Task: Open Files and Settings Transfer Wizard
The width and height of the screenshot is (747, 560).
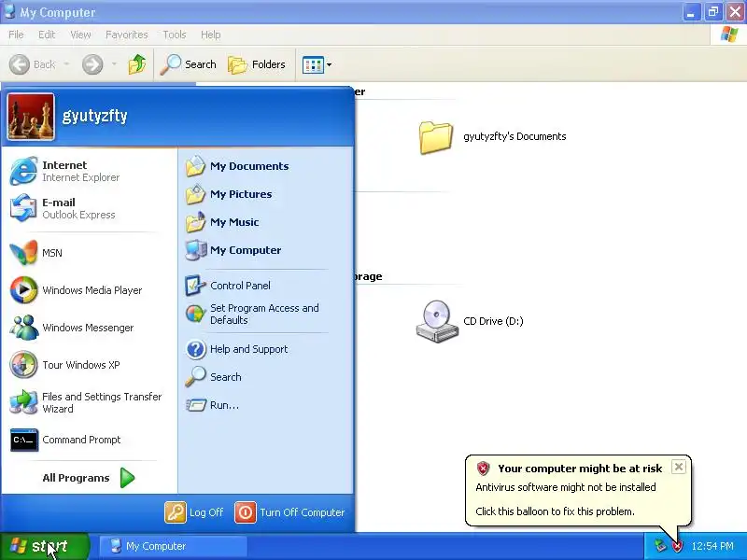Action: coord(89,402)
